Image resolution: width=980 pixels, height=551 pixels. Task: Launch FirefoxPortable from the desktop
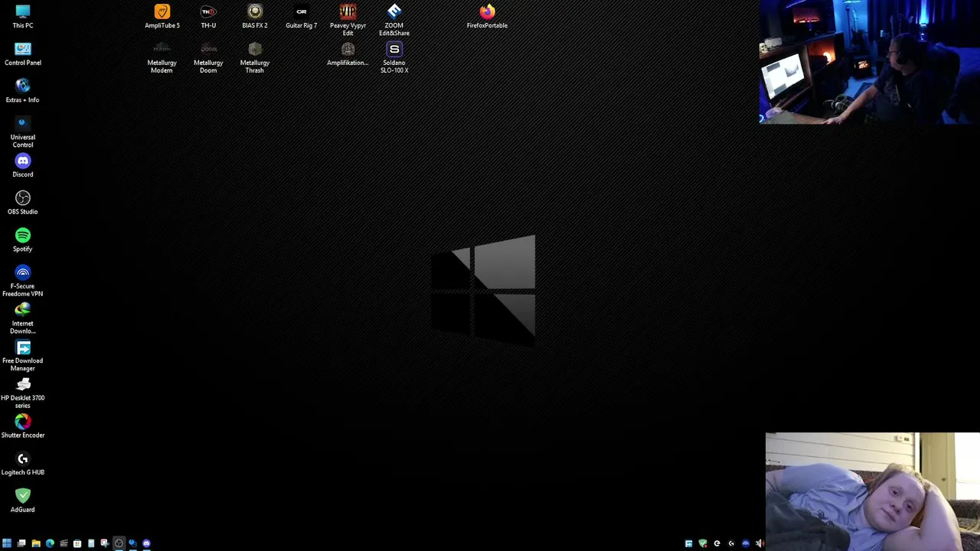point(487,16)
